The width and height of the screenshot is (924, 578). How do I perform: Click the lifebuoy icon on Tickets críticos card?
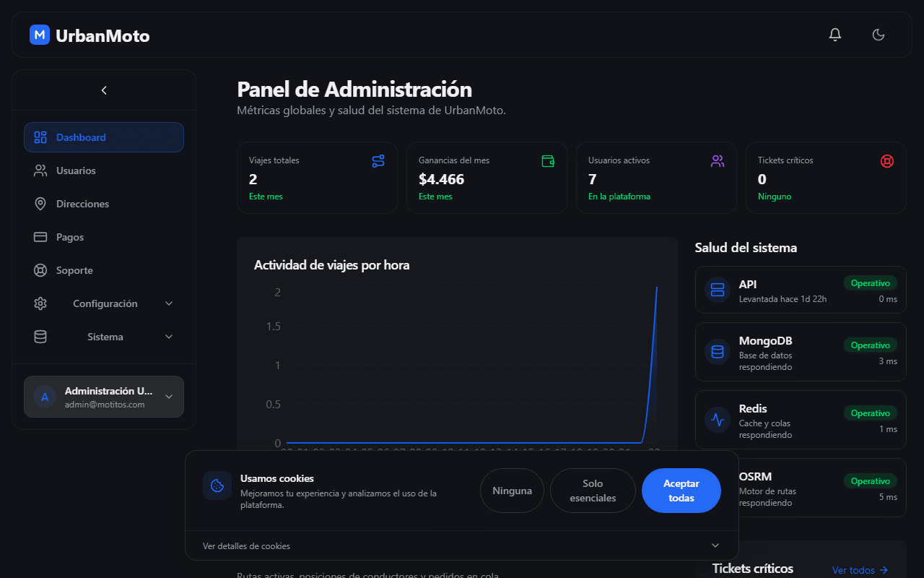887,161
